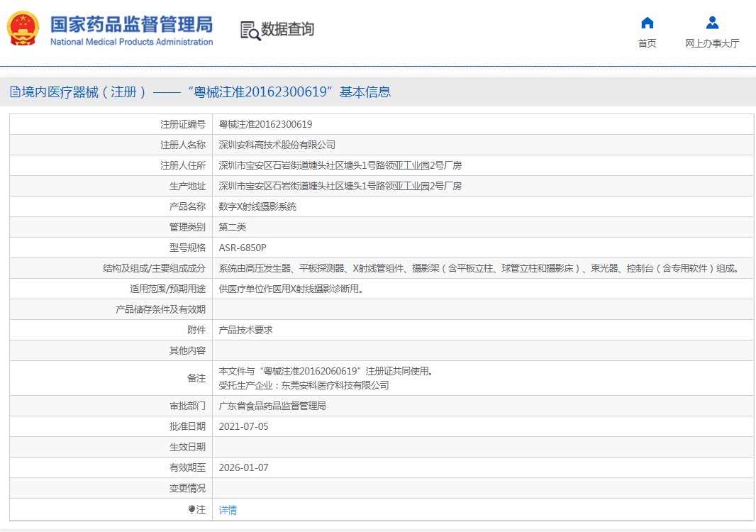The image size is (756, 532).
Task: Click the 有效期至 row label
Action: click(187, 468)
